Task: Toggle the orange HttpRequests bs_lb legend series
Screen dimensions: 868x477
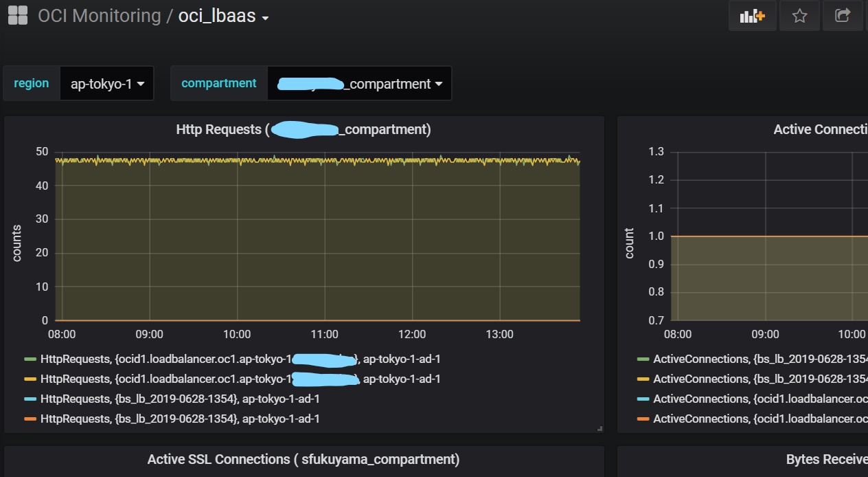Action: (x=180, y=419)
